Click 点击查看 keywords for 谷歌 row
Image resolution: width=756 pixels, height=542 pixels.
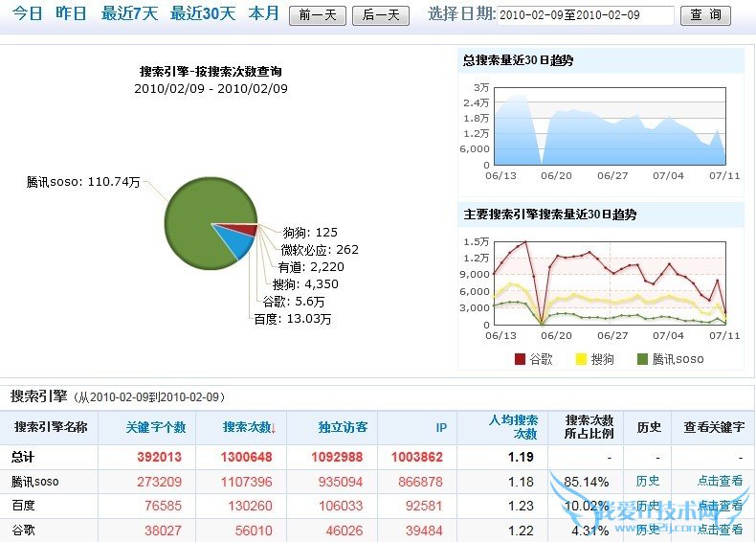pyautogui.click(x=720, y=530)
